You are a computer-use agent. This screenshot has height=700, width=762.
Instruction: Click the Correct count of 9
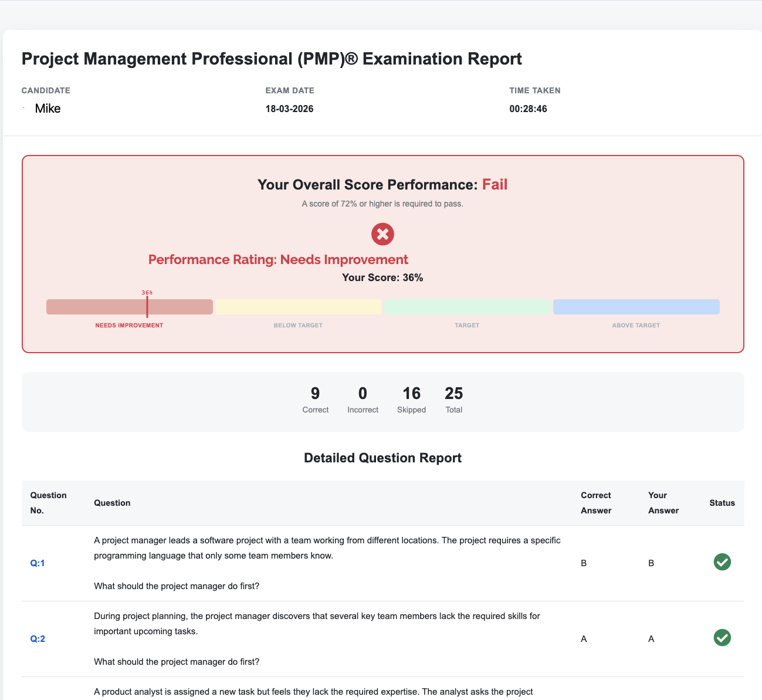pos(315,394)
